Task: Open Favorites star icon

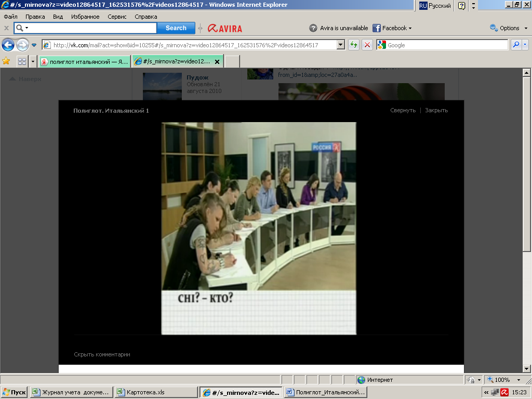Action: point(6,61)
